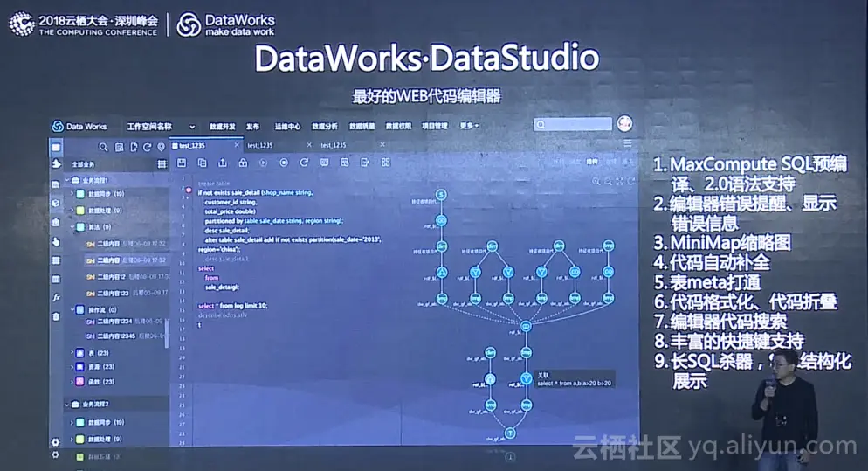The height and width of the screenshot is (471, 868).
Task: Open 数据分析 in the top bar
Action: [x=324, y=127]
